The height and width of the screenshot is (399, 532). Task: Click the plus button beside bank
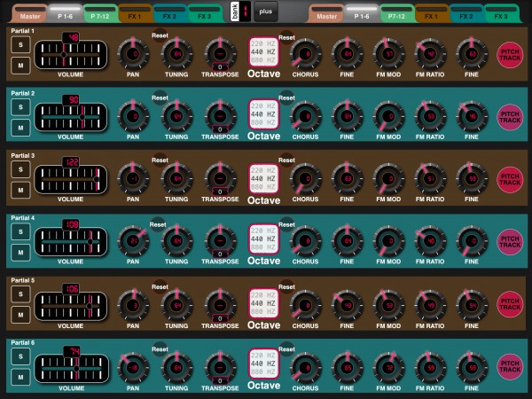(266, 12)
